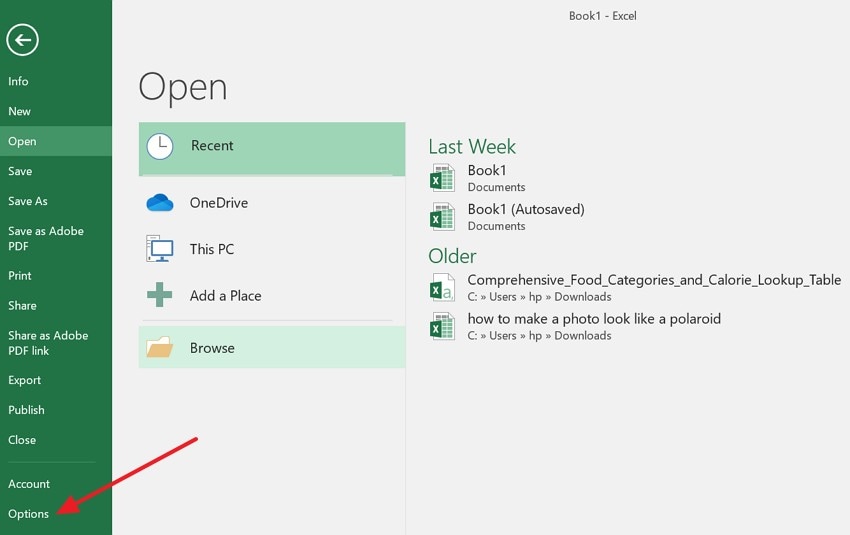Click the Older group heading
The width and height of the screenshot is (850, 535).
pos(452,256)
